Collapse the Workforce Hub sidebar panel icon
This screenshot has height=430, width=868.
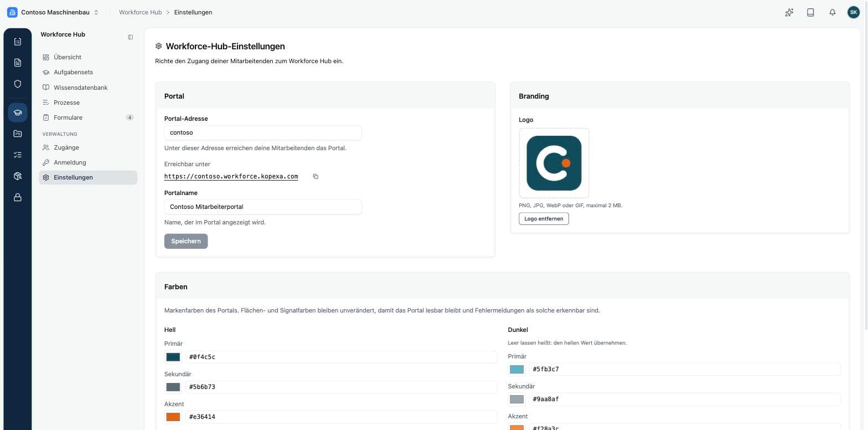point(131,37)
